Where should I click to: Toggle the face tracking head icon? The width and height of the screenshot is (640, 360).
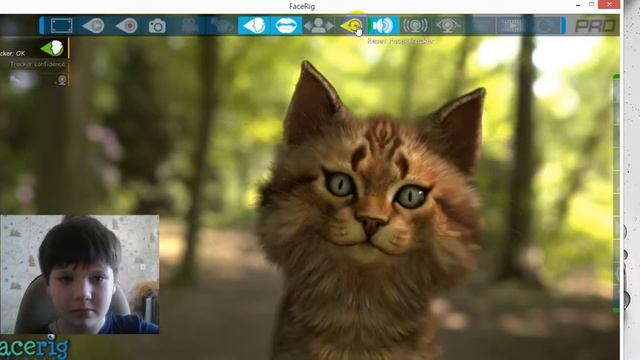tap(253, 25)
